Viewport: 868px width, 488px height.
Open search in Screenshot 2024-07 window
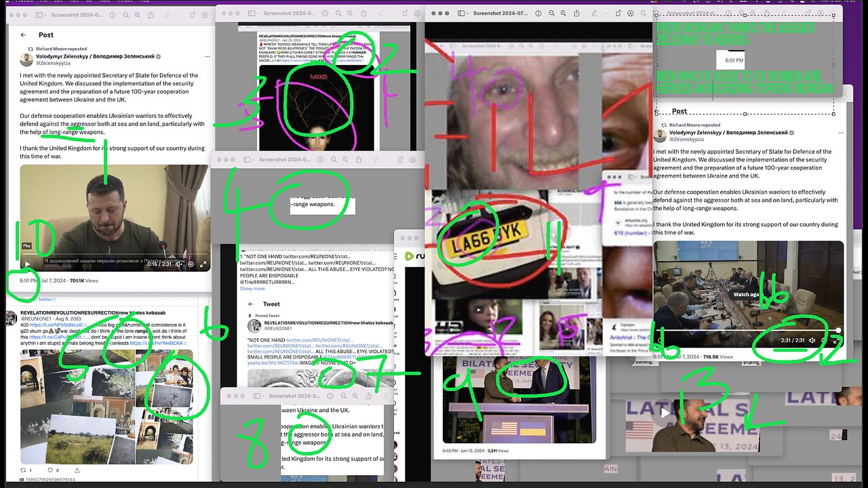tap(645, 13)
